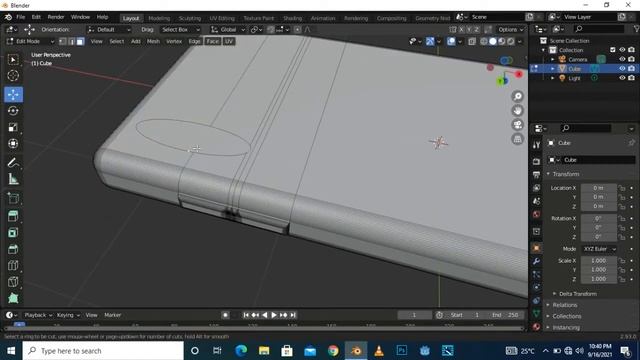Switch to face select mode
The width and height of the screenshot is (640, 360).
coord(80,41)
